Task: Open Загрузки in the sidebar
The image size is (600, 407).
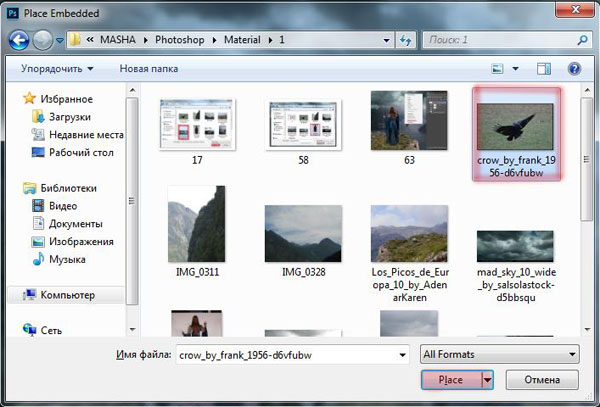Action: (x=70, y=117)
